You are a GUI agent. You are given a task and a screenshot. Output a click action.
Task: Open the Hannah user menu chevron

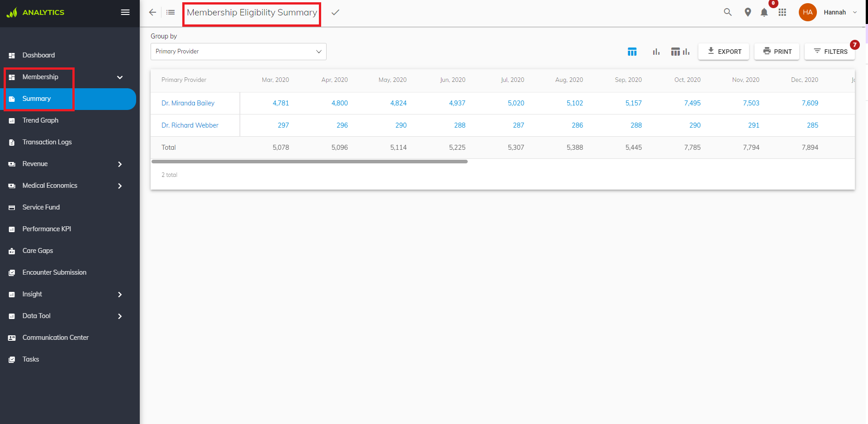tap(855, 12)
